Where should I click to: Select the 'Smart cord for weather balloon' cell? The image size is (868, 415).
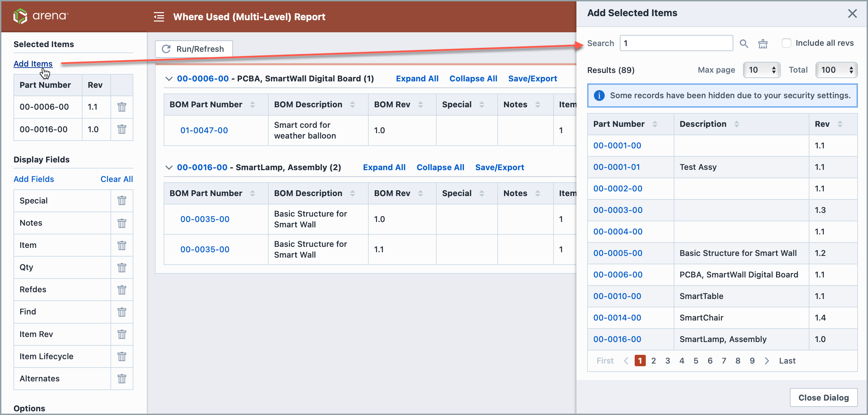point(318,130)
